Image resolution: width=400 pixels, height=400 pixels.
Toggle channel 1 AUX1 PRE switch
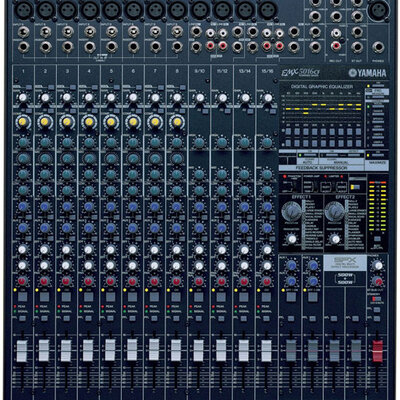tap(29, 217)
